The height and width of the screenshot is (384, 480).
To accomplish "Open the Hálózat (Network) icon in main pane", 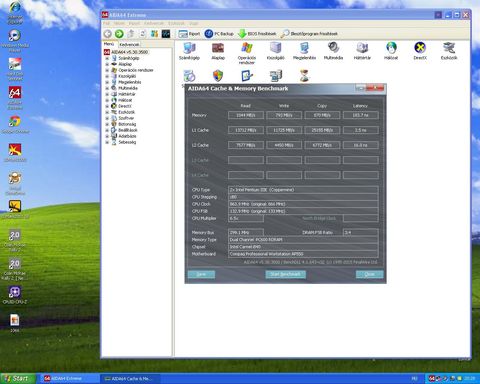I will click(x=391, y=51).
